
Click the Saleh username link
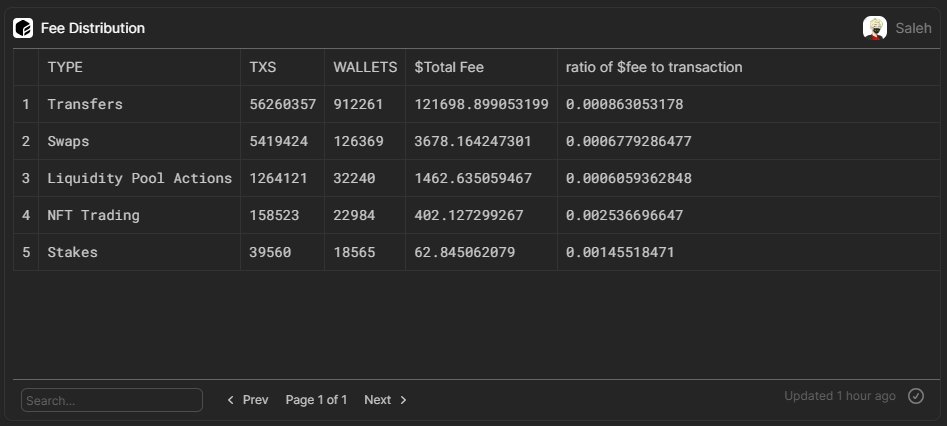(x=913, y=28)
